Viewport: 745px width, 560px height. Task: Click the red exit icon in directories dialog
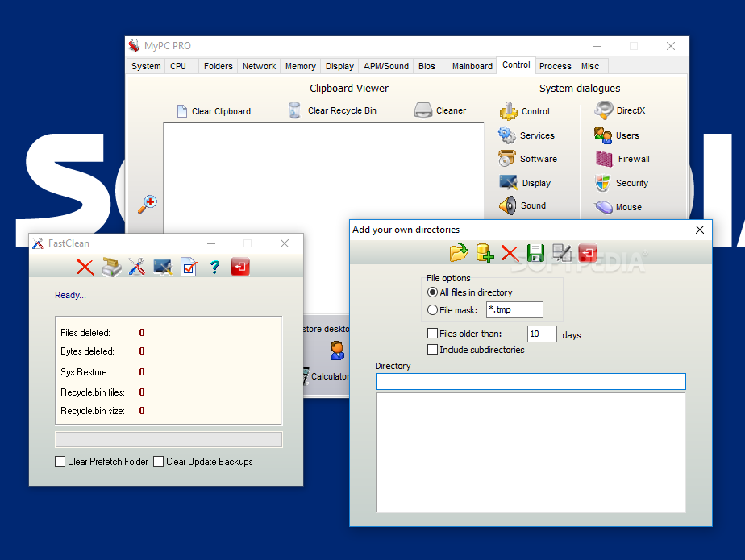click(x=588, y=253)
